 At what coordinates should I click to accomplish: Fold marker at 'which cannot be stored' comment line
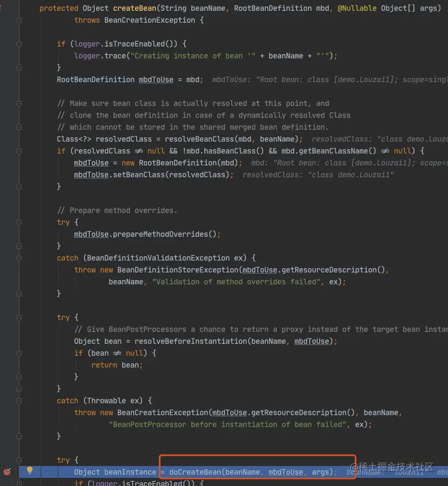click(19, 127)
